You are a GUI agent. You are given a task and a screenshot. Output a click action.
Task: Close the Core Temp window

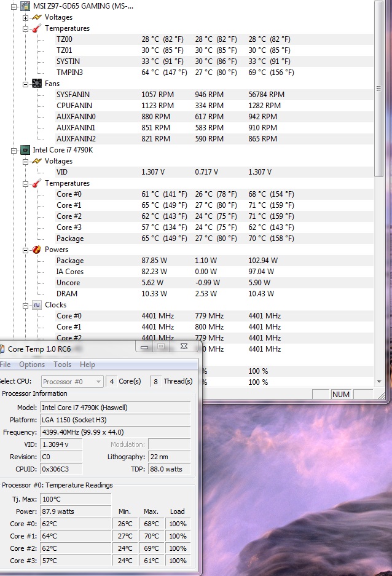coord(184,347)
